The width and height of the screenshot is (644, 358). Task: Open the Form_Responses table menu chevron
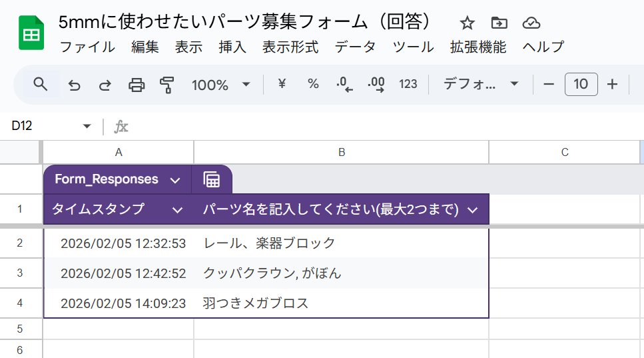pos(175,180)
